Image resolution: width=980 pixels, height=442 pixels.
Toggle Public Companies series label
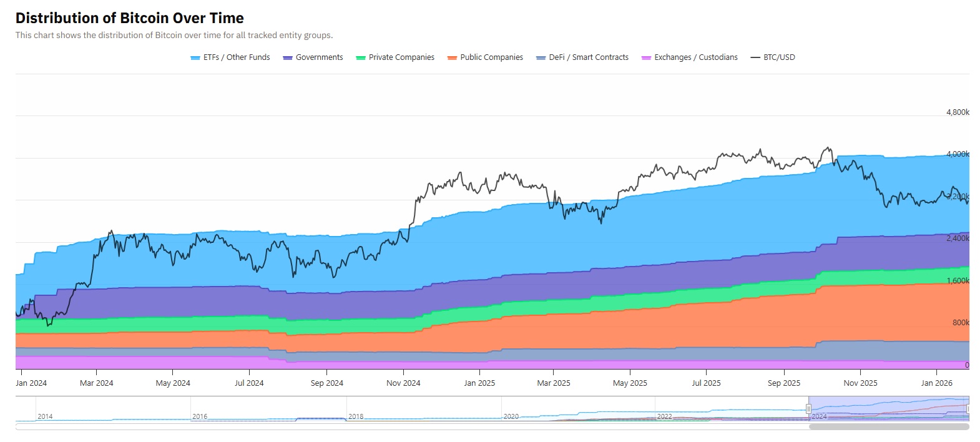coord(491,57)
